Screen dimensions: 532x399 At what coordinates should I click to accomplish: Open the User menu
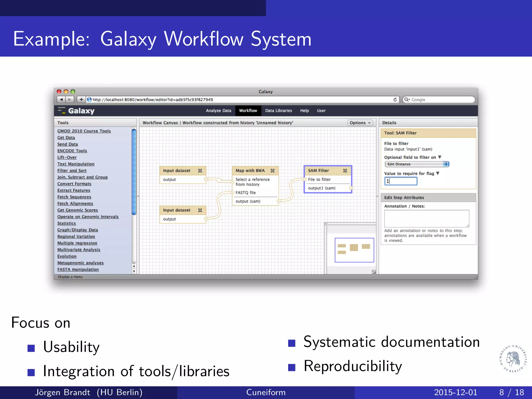pos(321,111)
